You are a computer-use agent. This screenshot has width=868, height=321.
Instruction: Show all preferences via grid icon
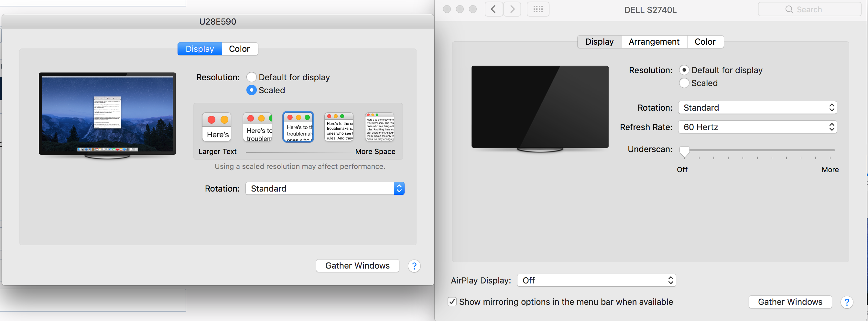538,9
